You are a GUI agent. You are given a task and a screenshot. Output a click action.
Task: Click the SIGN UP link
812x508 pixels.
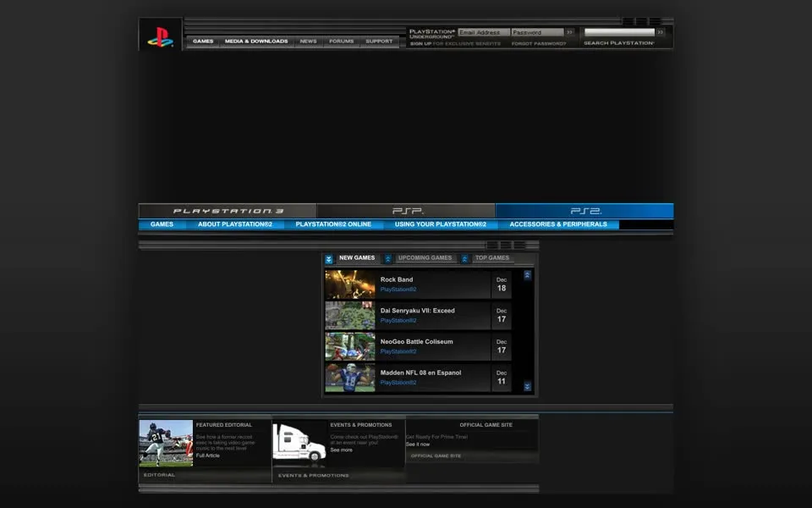click(420, 44)
